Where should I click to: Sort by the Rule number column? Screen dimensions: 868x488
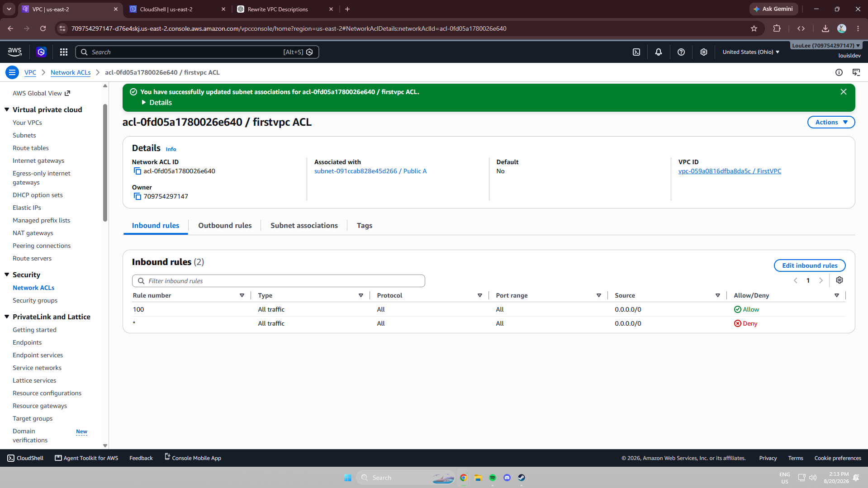coord(242,295)
